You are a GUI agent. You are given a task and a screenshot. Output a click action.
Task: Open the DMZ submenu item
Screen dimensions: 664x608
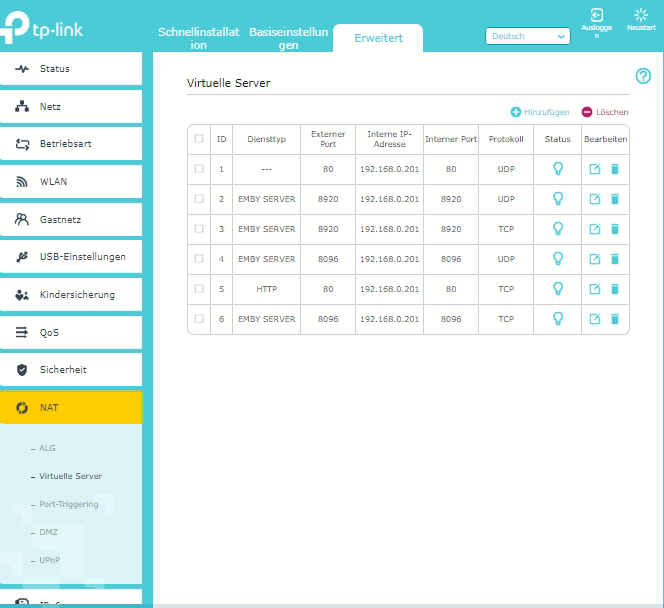point(48,532)
